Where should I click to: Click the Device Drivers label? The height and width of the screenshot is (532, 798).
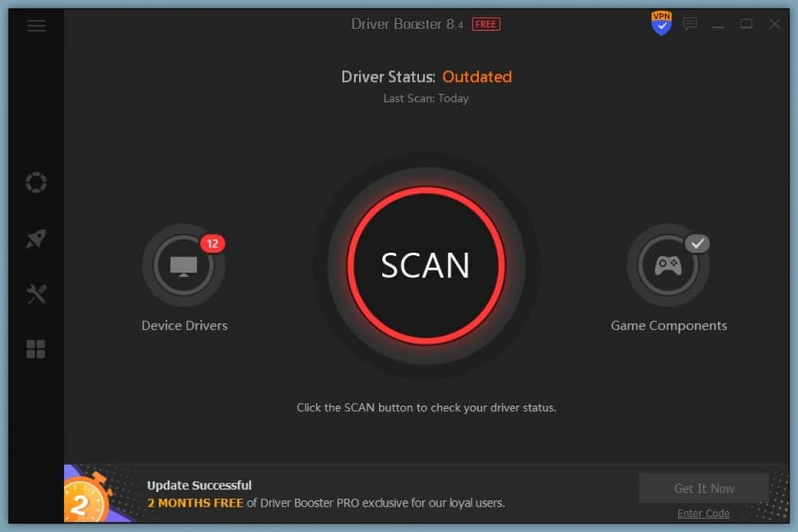184,325
